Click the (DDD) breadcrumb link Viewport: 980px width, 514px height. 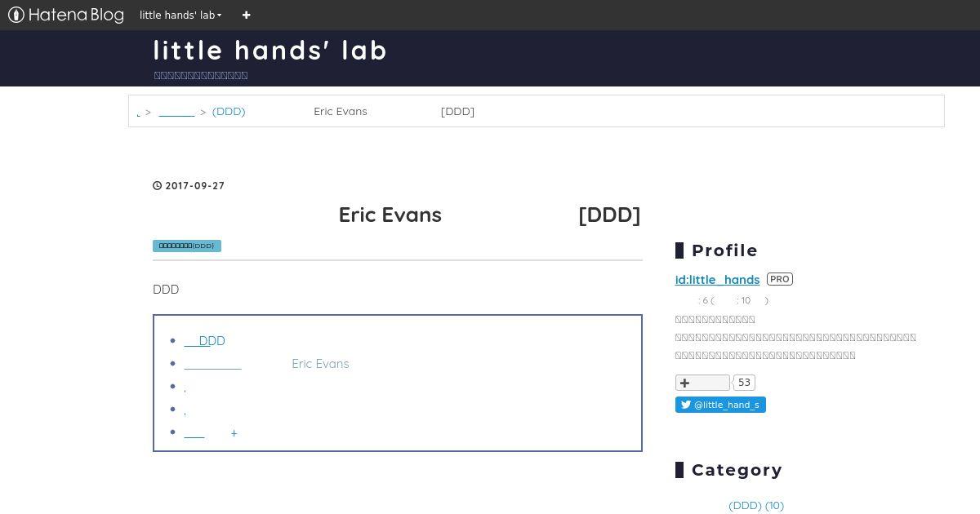point(229,111)
